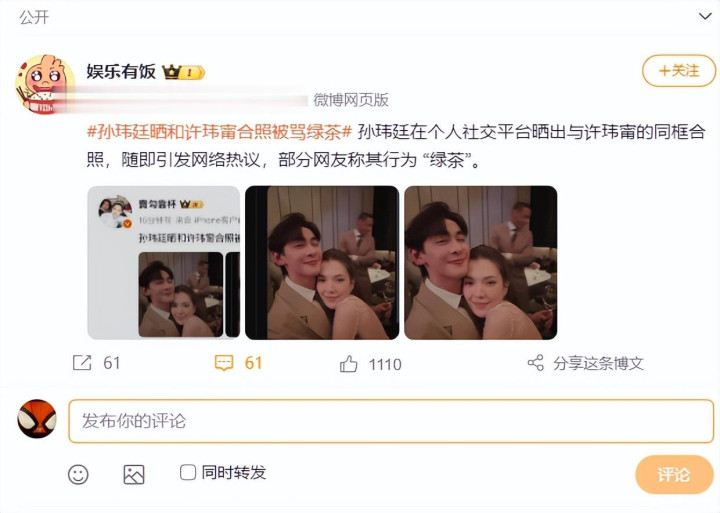Click the insert image icon

[134, 474]
